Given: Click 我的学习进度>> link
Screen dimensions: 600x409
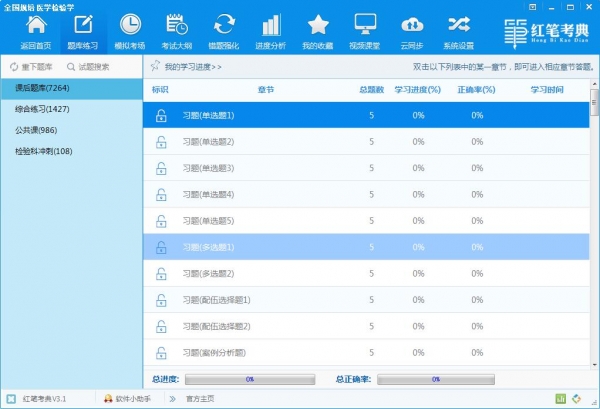Looking at the screenshot, I should coord(193,67).
